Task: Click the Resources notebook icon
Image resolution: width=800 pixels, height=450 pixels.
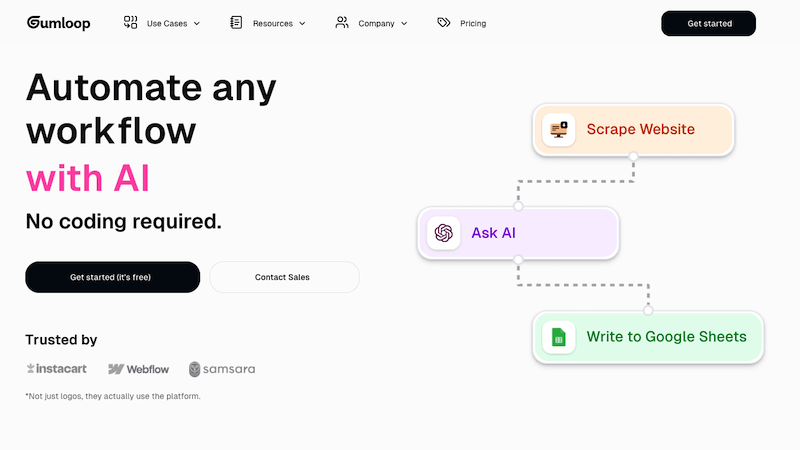Action: (236, 22)
